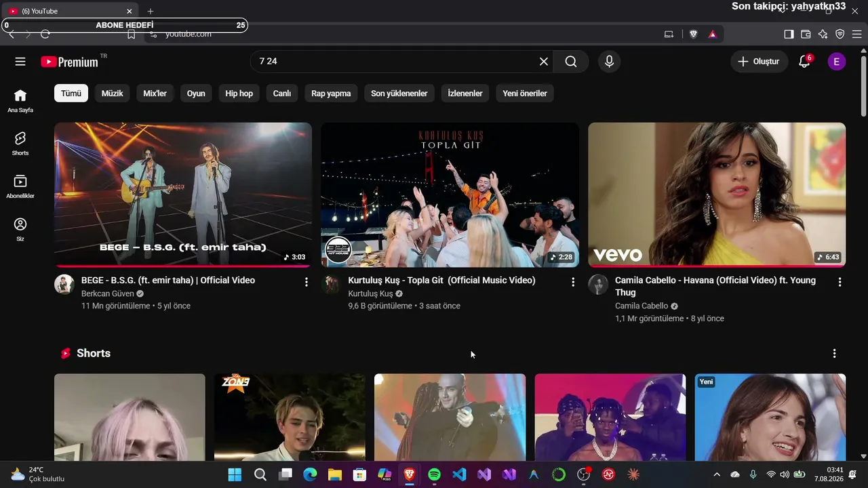Open a new browser tab

(x=151, y=11)
